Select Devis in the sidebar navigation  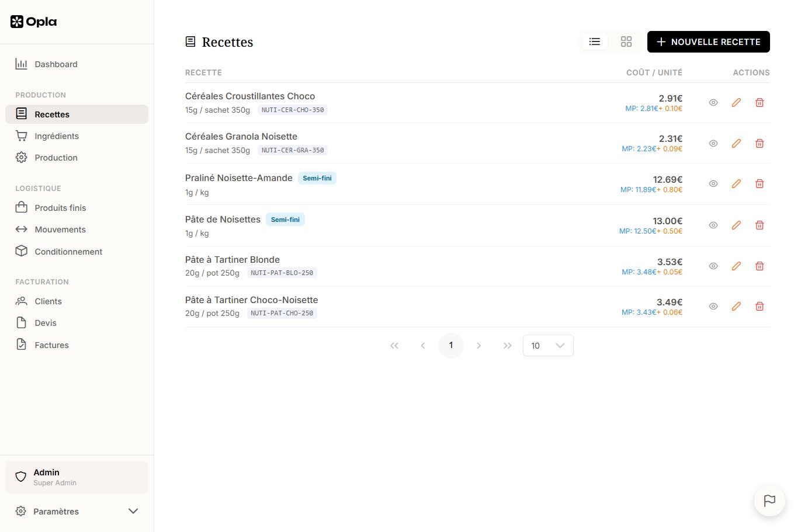click(x=45, y=322)
